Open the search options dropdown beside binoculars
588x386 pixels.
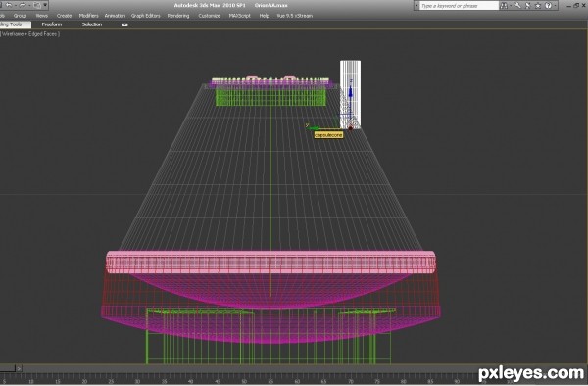tap(510, 6)
